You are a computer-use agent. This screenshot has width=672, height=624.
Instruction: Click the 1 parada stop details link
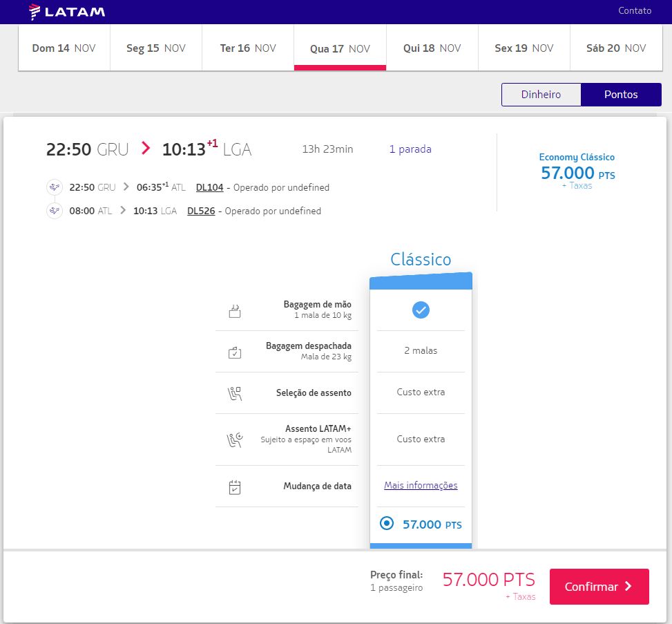pyautogui.click(x=410, y=149)
